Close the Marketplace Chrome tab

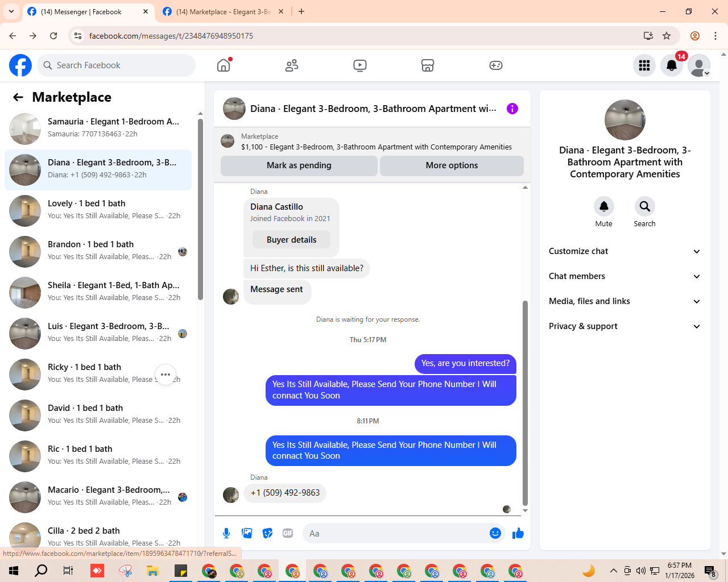click(281, 11)
